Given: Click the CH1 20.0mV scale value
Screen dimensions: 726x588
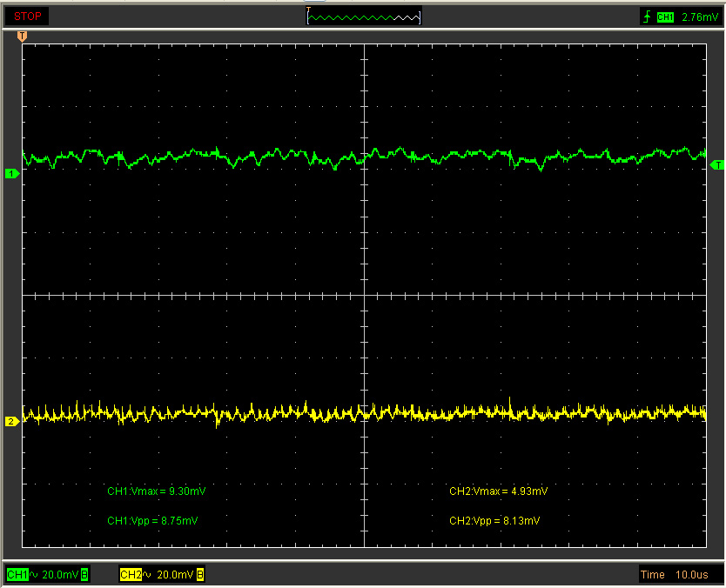Looking at the screenshot, I should coord(60,575).
